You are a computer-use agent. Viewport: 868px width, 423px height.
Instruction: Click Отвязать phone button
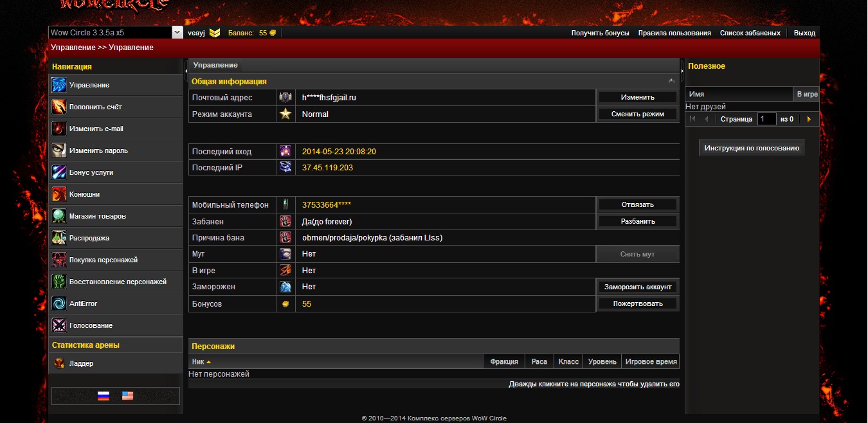point(638,204)
